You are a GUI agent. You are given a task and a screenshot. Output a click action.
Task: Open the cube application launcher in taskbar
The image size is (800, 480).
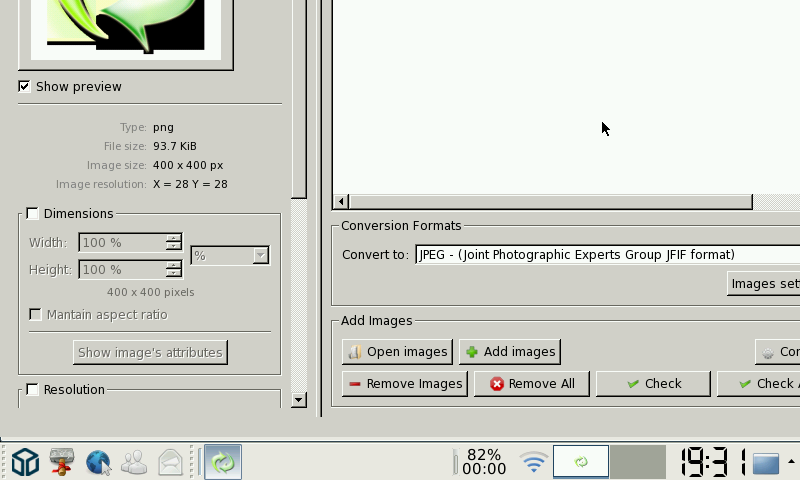[25, 462]
